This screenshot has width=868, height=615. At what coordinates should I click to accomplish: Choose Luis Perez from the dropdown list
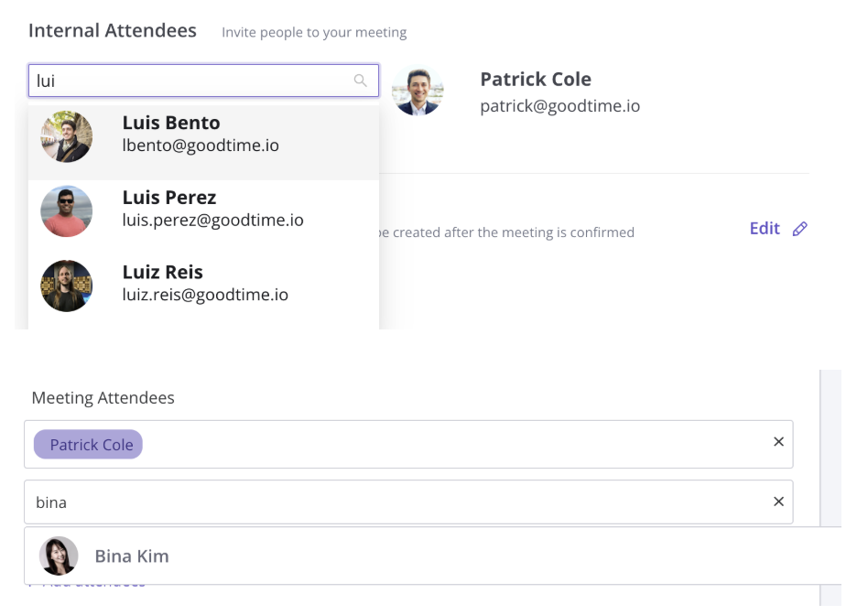(203, 217)
